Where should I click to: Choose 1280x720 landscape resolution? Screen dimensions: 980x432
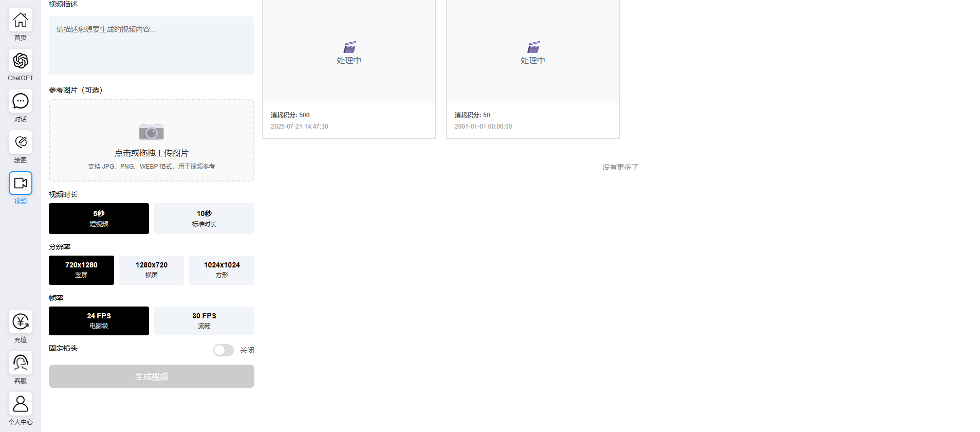click(x=152, y=270)
